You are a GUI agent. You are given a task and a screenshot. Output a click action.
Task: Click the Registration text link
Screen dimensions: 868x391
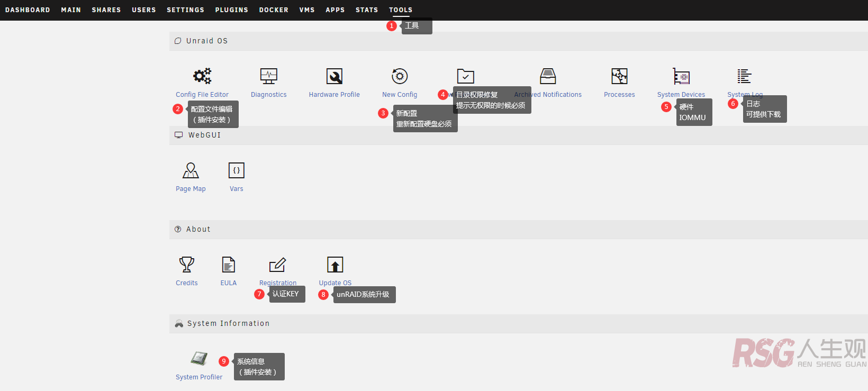(x=278, y=283)
